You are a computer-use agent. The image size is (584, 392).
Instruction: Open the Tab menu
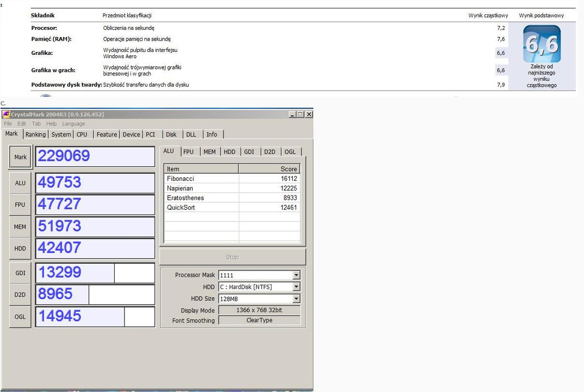[36, 123]
